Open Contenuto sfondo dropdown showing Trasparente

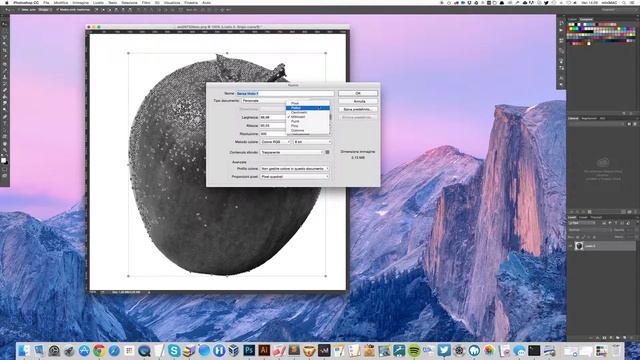point(291,152)
